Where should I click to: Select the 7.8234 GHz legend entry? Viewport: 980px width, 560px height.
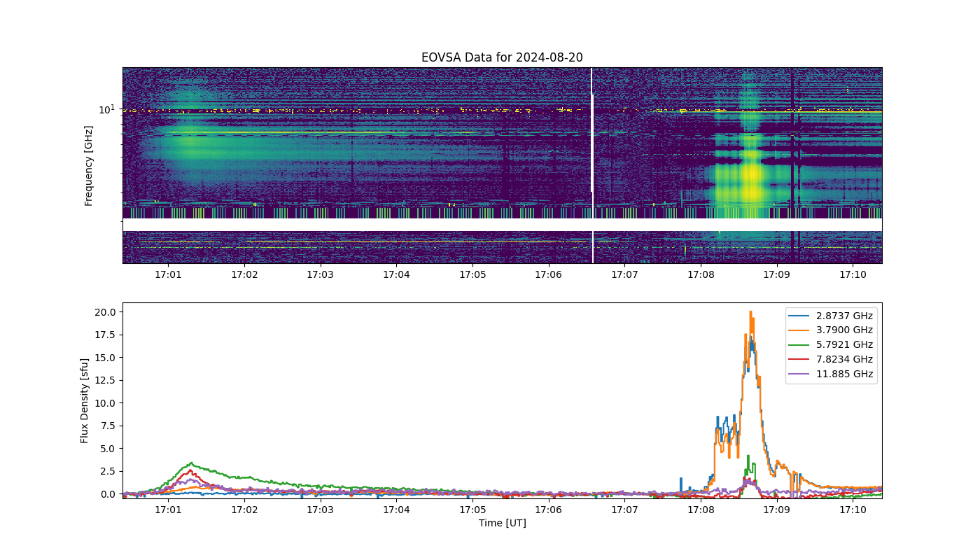832,360
